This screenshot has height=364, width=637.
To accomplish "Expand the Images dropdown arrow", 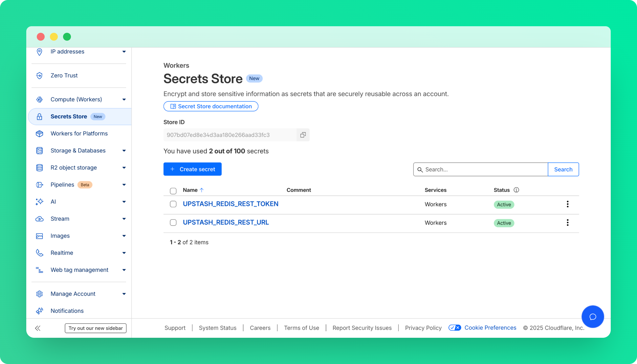I will tap(124, 236).
